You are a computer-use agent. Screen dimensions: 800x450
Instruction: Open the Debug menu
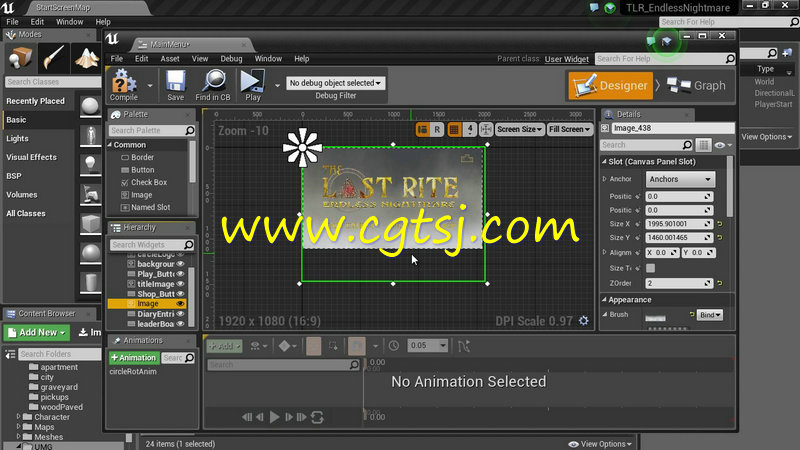pyautogui.click(x=231, y=59)
